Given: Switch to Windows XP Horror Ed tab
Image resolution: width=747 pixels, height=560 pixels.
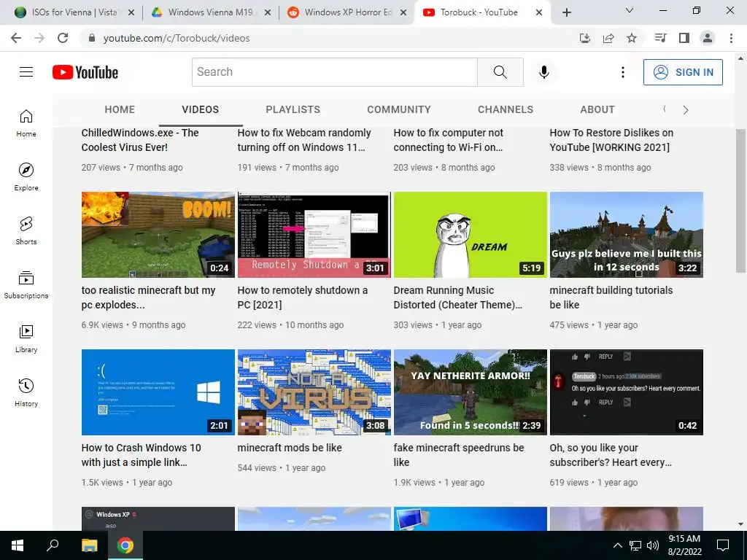Looking at the screenshot, I should tap(347, 12).
